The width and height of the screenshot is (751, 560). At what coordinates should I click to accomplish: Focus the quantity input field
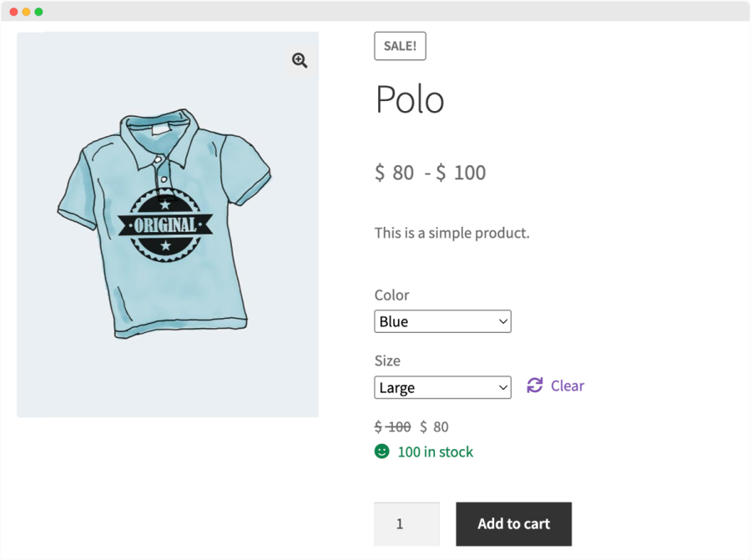tap(406, 524)
